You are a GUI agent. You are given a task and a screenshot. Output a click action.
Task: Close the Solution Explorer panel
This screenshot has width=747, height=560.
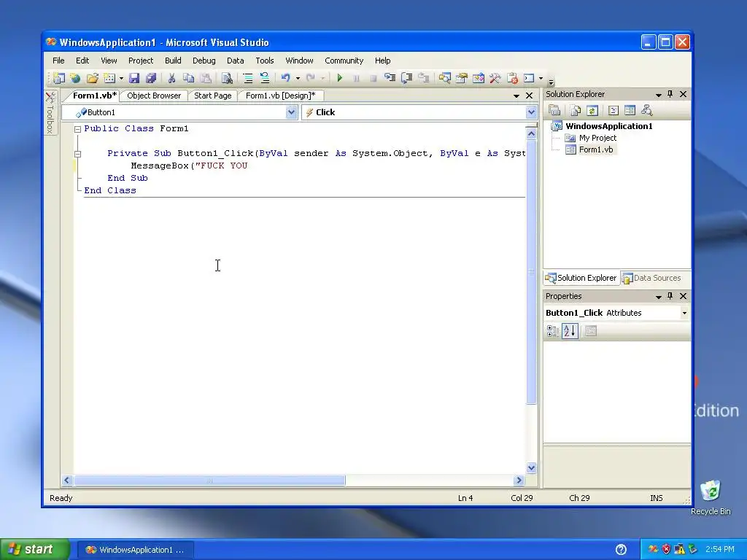tap(683, 94)
